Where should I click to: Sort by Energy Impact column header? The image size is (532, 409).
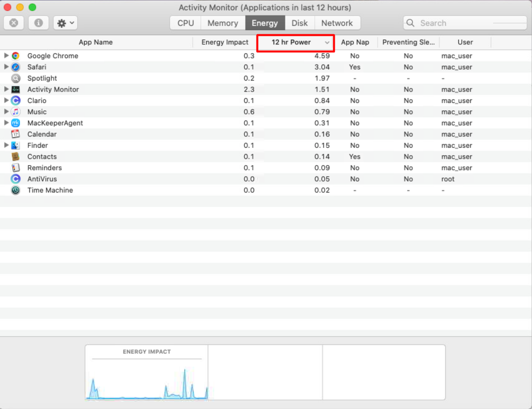[225, 42]
